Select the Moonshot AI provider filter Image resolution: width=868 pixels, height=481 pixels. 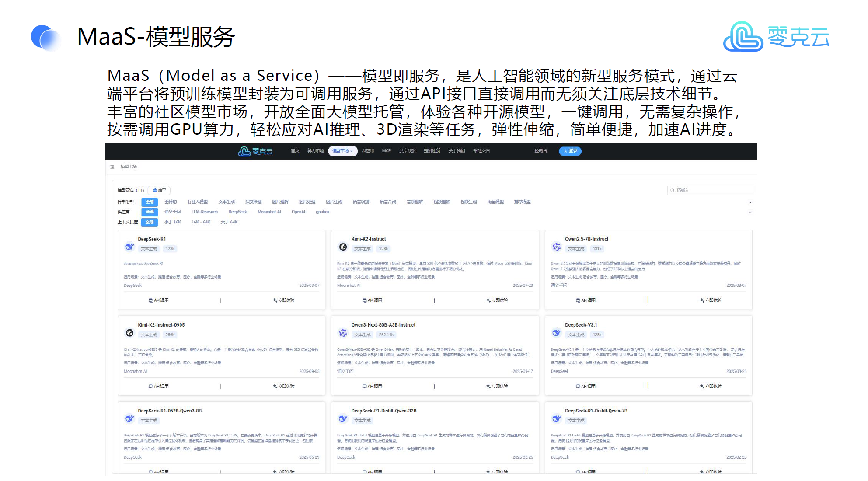(x=269, y=212)
